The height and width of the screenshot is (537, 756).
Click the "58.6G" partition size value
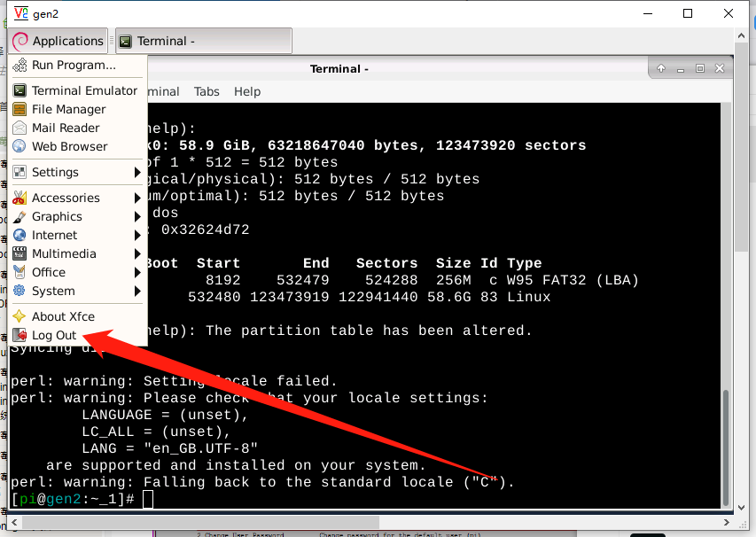448,297
